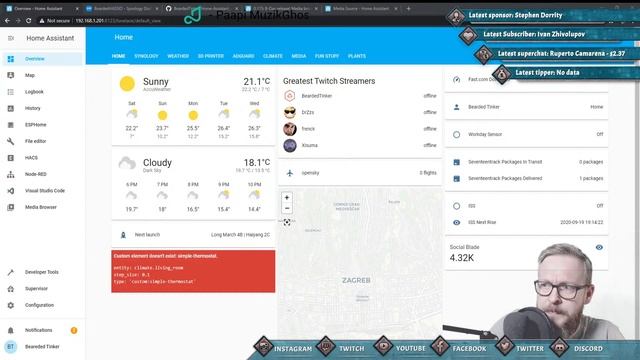This screenshot has width=640, height=360.
Task: Switch to the HOME dashboard tab
Action: 118,56
